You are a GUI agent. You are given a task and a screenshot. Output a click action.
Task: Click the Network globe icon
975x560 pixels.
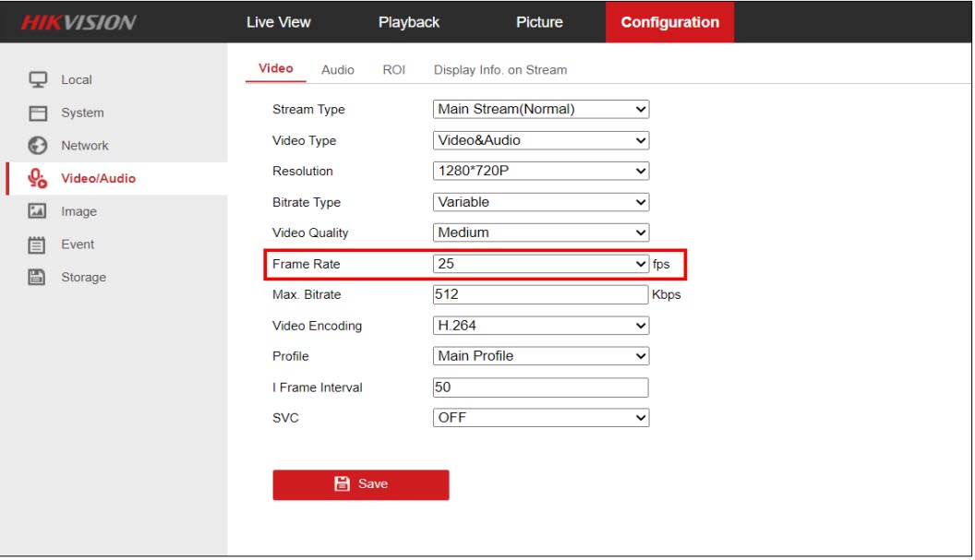38,146
